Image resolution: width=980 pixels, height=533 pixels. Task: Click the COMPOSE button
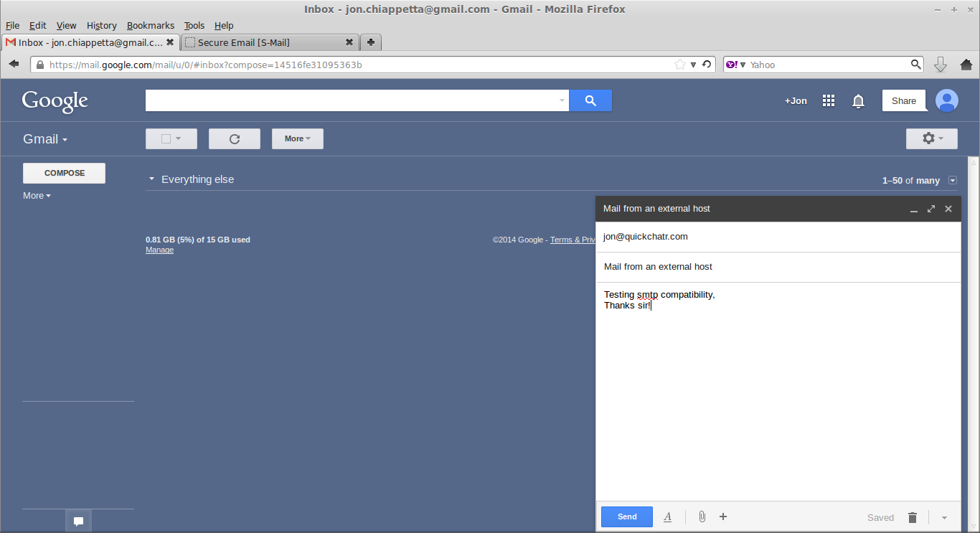64,173
